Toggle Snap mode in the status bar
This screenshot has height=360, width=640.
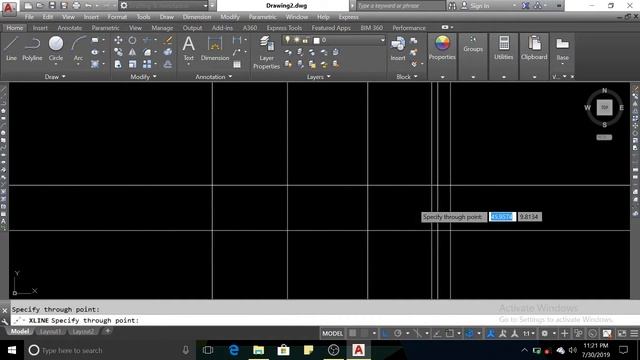[x=364, y=333]
